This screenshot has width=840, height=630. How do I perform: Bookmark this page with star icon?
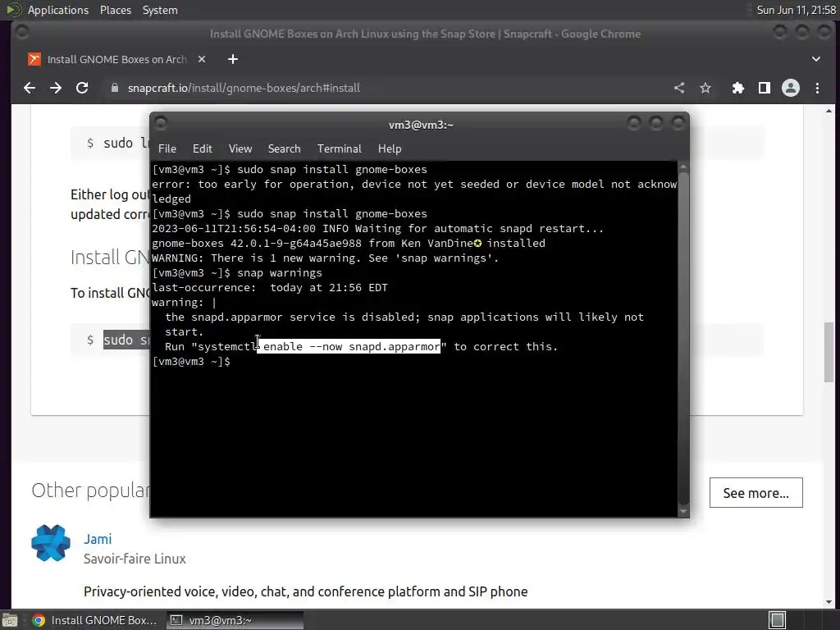tap(705, 88)
